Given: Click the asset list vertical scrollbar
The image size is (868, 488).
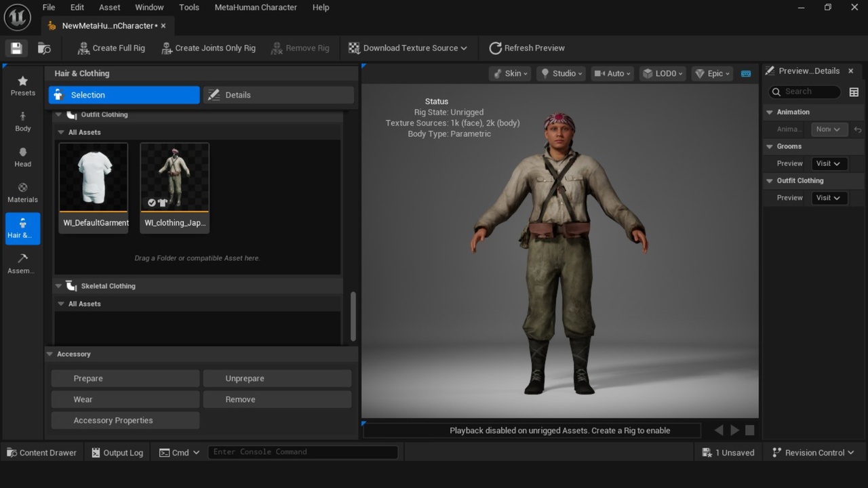Looking at the screenshot, I should (x=353, y=316).
